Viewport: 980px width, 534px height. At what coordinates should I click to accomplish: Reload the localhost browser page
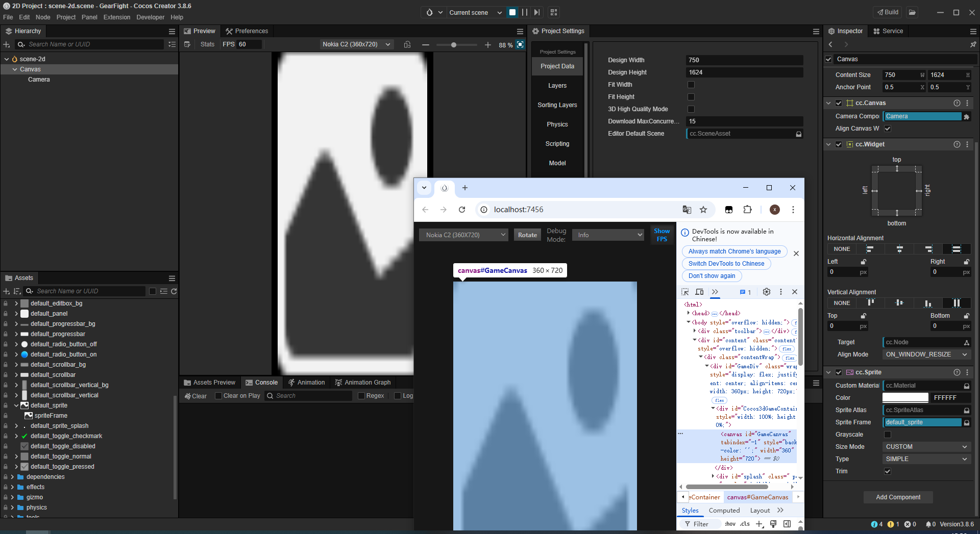462,210
